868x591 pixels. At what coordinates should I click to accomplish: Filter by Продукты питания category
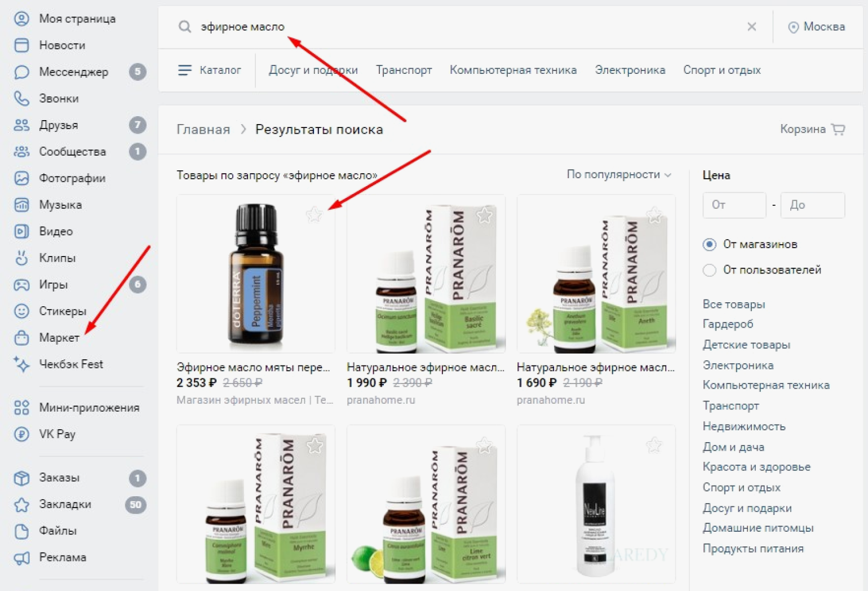[x=753, y=549]
